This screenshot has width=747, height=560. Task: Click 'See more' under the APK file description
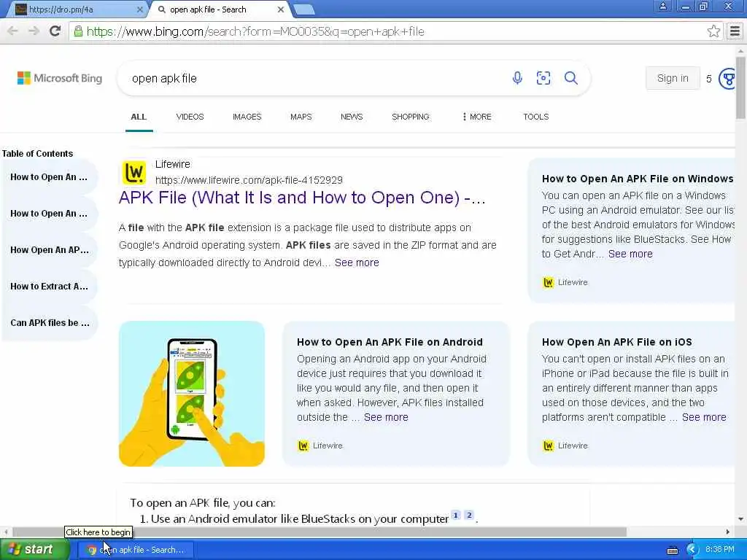tap(357, 262)
